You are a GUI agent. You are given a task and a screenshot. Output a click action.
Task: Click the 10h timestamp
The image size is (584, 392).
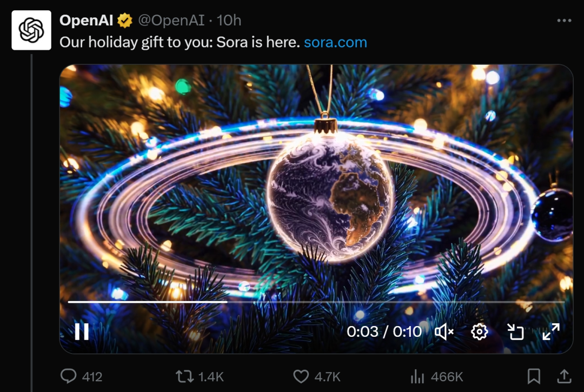(229, 20)
